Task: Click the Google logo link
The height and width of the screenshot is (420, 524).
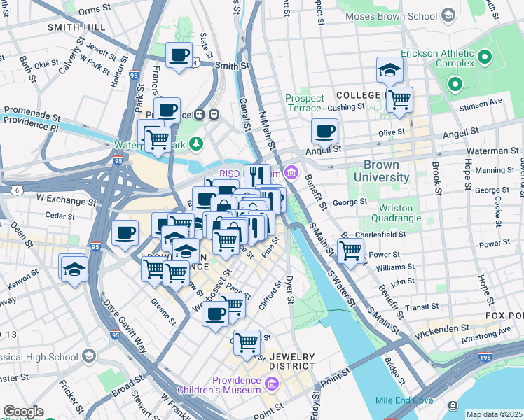Action: 24,412
